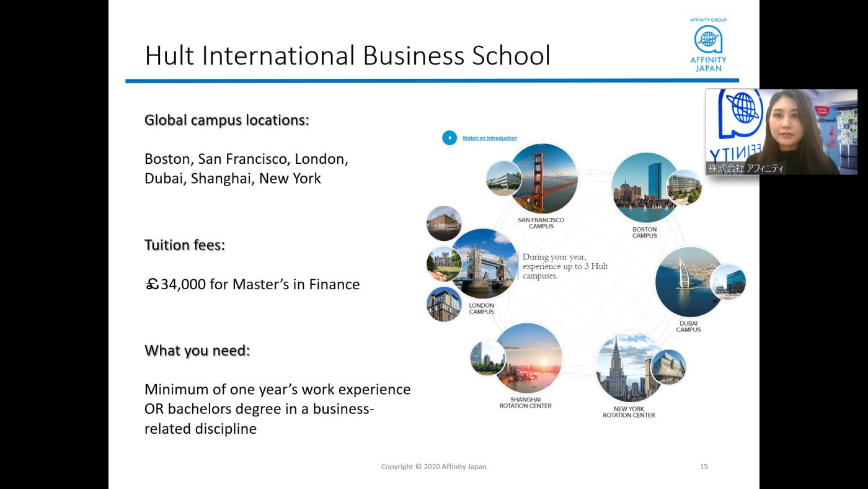Click the presenter webcam video tile

pos(781,132)
